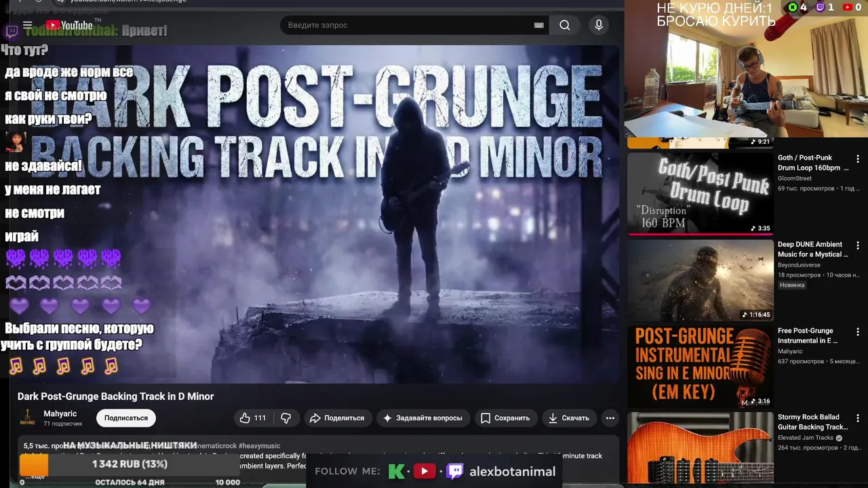The image size is (868, 488).
Task: Click the Elevated Jam Tracks channel name
Action: pos(806,438)
